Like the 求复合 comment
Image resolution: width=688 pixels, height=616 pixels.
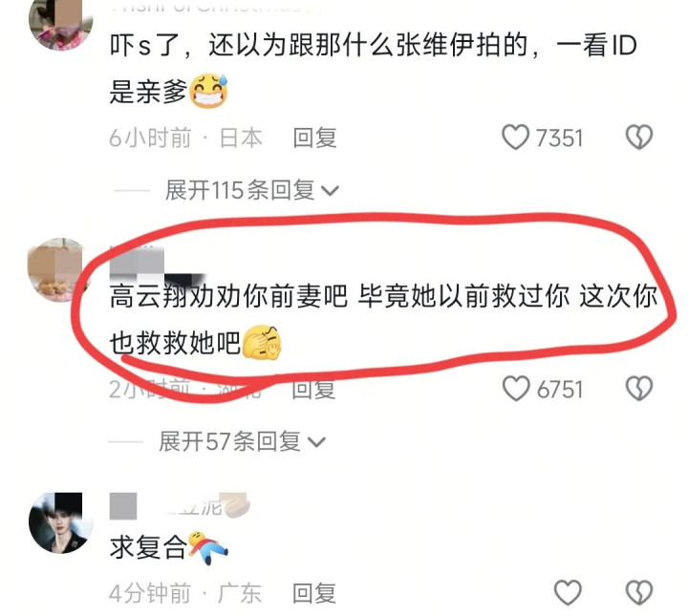click(569, 592)
